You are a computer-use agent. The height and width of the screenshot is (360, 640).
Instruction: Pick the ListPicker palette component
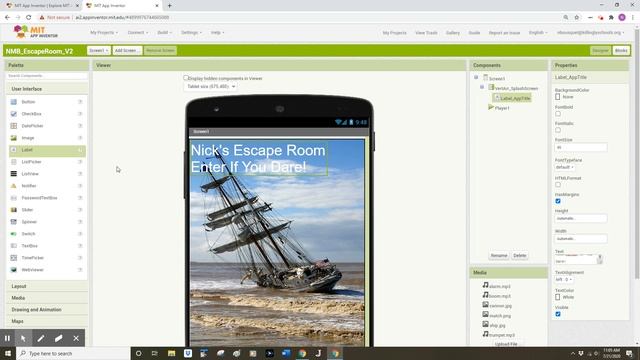click(47, 162)
